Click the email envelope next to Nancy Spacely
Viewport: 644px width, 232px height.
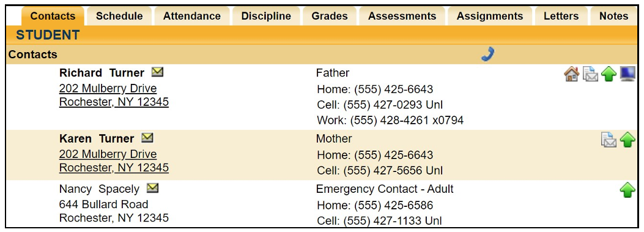(152, 188)
